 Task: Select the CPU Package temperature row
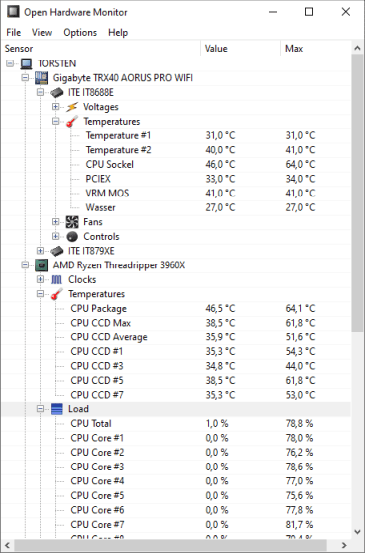point(176,309)
